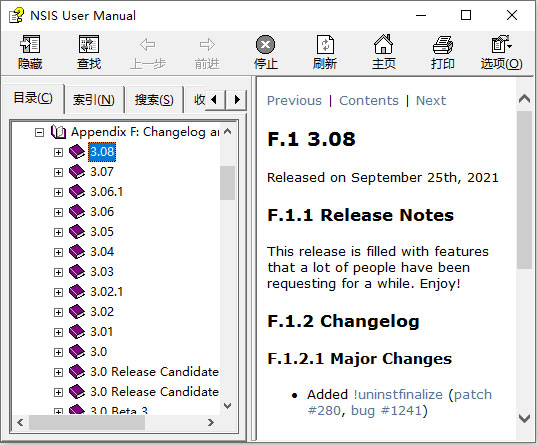Click the purple book icon beside 3.08
The height and width of the screenshot is (445, 538).
77,152
